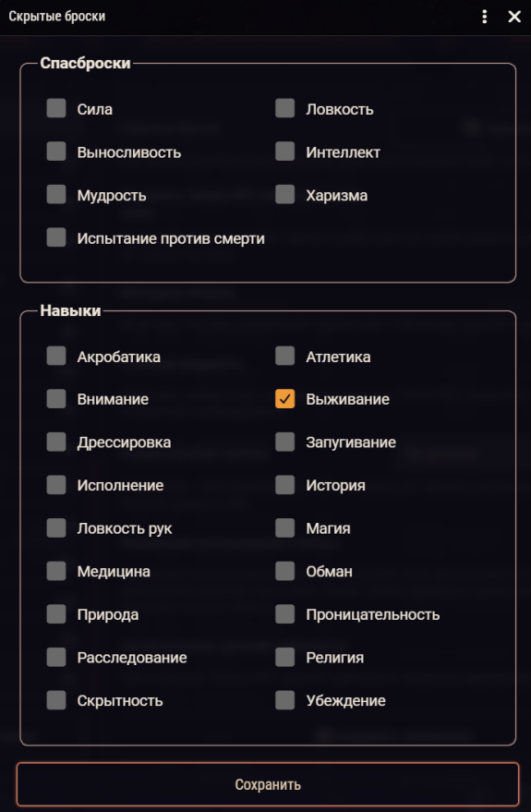Check Испытание против смерти option
Image resolution: width=531 pixels, height=812 pixels.
click(x=56, y=237)
